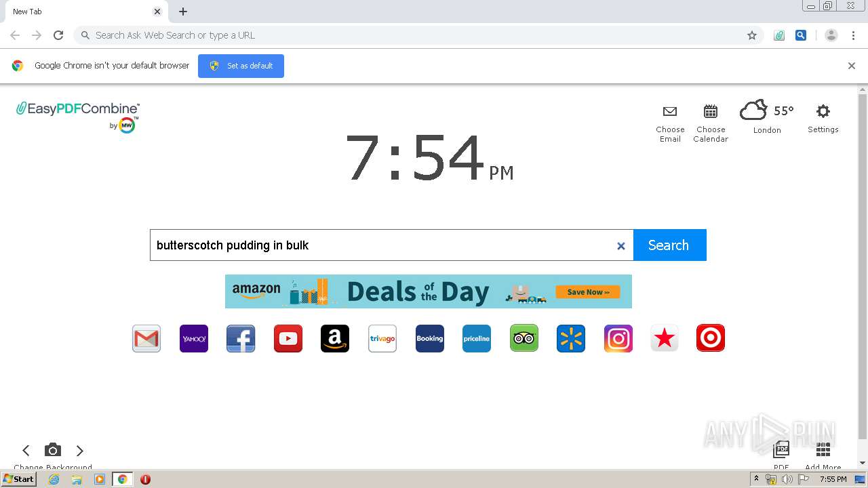Click Set as default button
The width and height of the screenshot is (868, 488).
pyautogui.click(x=241, y=66)
